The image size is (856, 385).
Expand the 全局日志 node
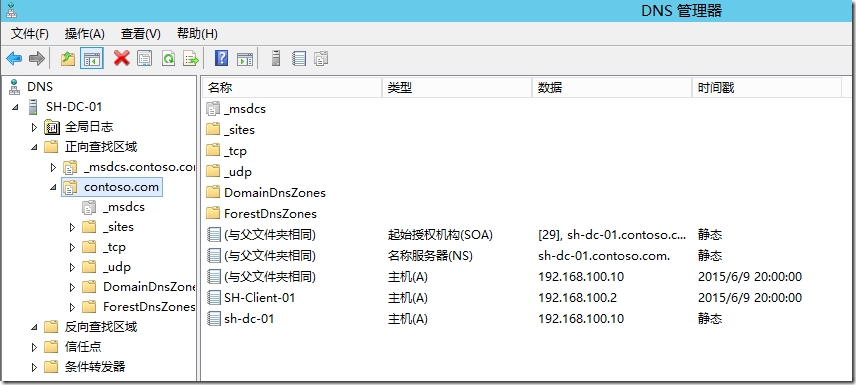(34, 127)
